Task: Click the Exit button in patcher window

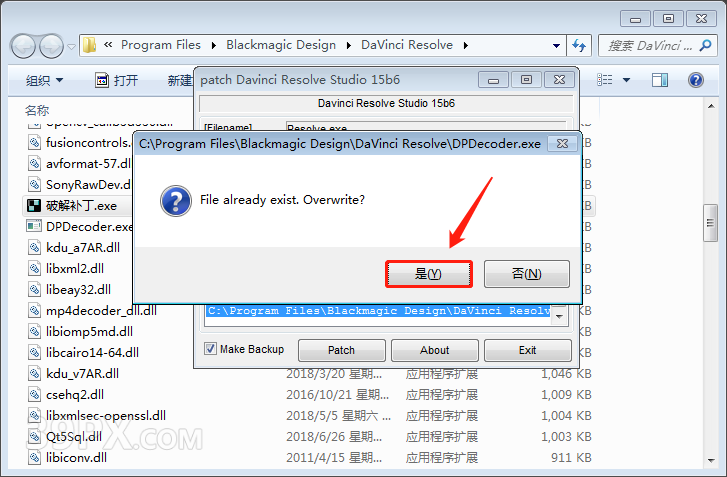Action: pyautogui.click(x=528, y=350)
